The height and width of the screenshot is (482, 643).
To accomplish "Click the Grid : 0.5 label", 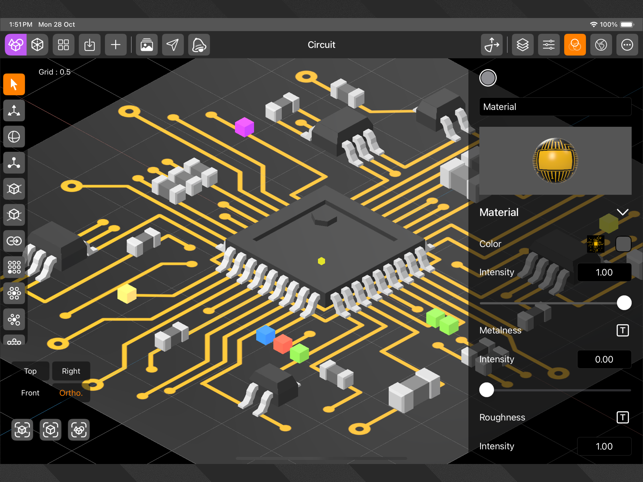I will tap(55, 72).
